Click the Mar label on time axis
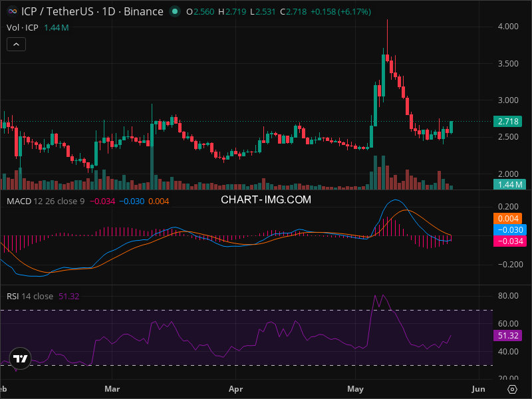This screenshot has width=532, height=399. click(112, 389)
